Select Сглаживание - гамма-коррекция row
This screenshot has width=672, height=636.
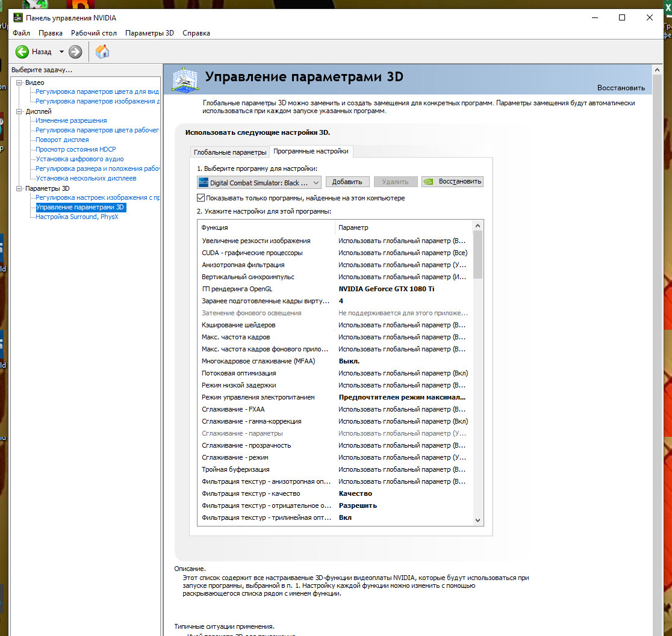coord(335,421)
